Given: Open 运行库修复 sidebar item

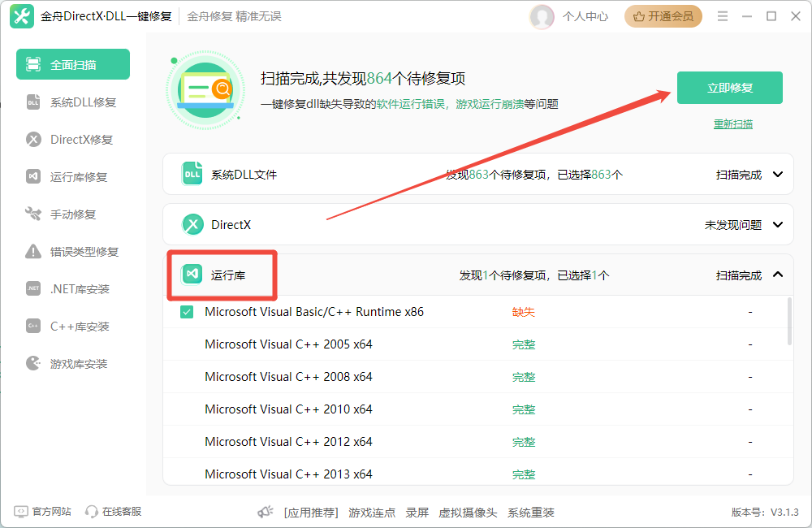Looking at the screenshot, I should [x=73, y=177].
